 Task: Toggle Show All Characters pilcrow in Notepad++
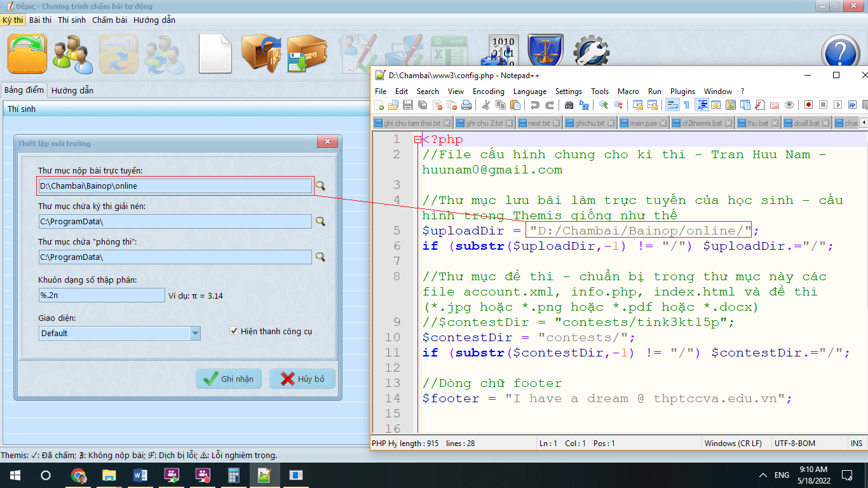point(687,105)
